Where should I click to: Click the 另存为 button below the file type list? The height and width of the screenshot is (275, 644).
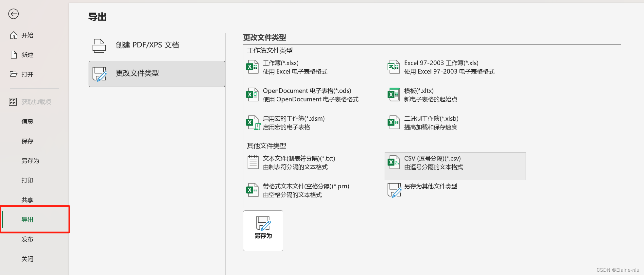coord(263,231)
